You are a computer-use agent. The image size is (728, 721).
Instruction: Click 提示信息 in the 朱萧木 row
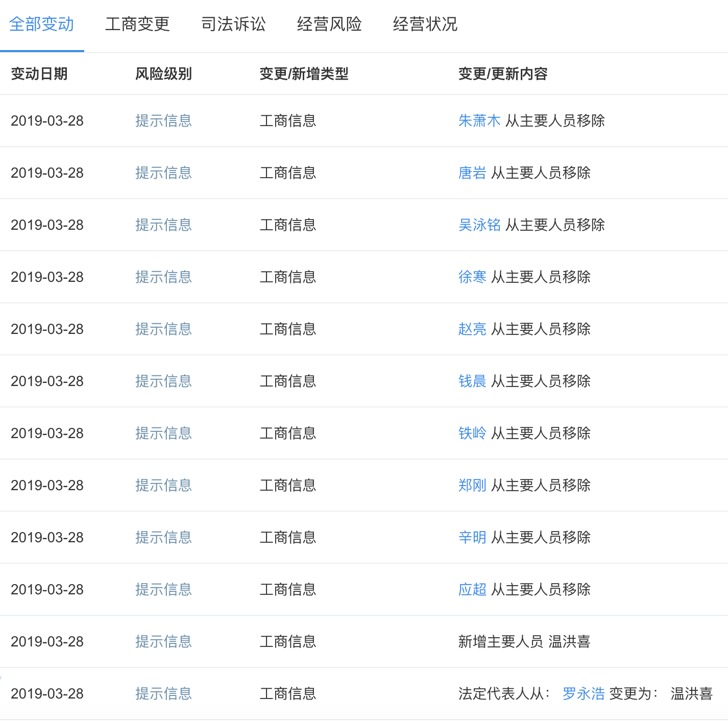pyautogui.click(x=163, y=121)
